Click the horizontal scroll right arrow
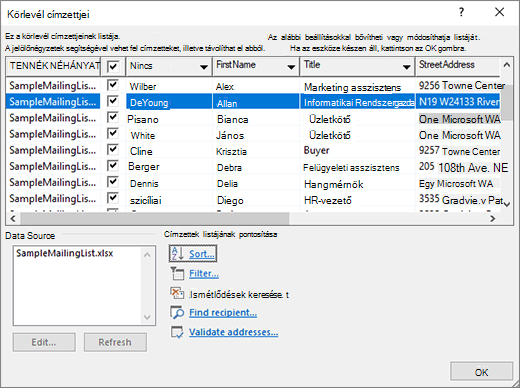 (x=492, y=219)
